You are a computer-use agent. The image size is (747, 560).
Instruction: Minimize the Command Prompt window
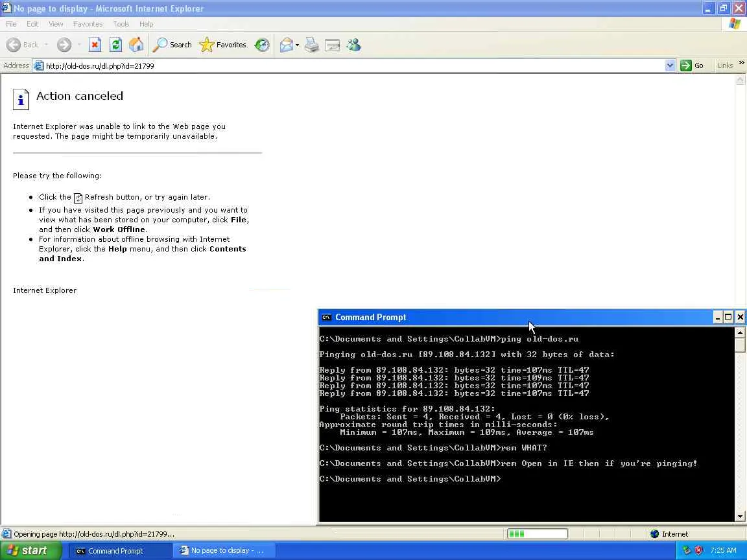(x=717, y=317)
